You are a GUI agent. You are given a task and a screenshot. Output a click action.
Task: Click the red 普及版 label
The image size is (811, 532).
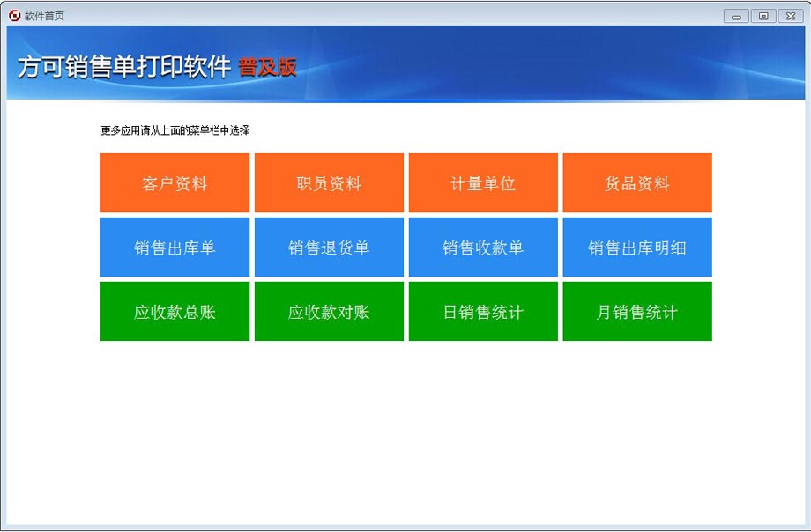[267, 67]
